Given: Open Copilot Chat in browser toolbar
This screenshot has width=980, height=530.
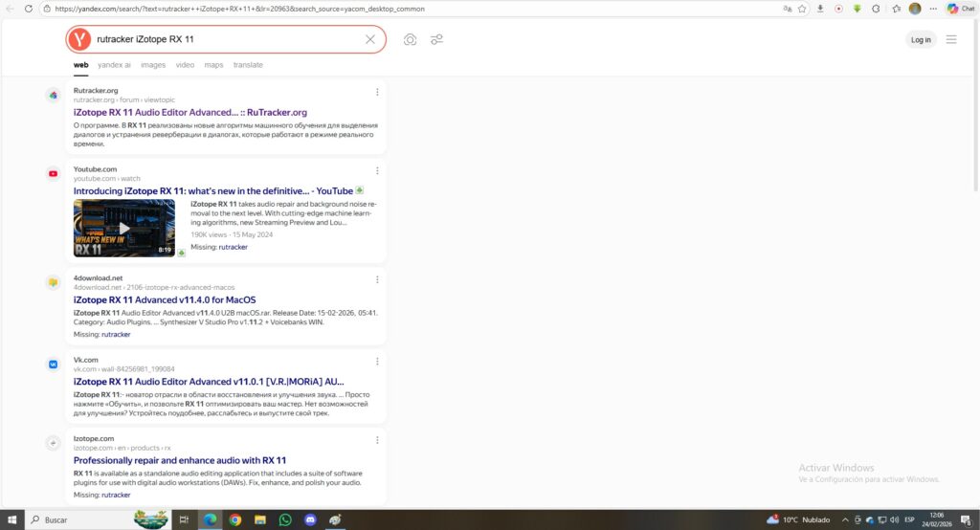Looking at the screenshot, I should (960, 9).
